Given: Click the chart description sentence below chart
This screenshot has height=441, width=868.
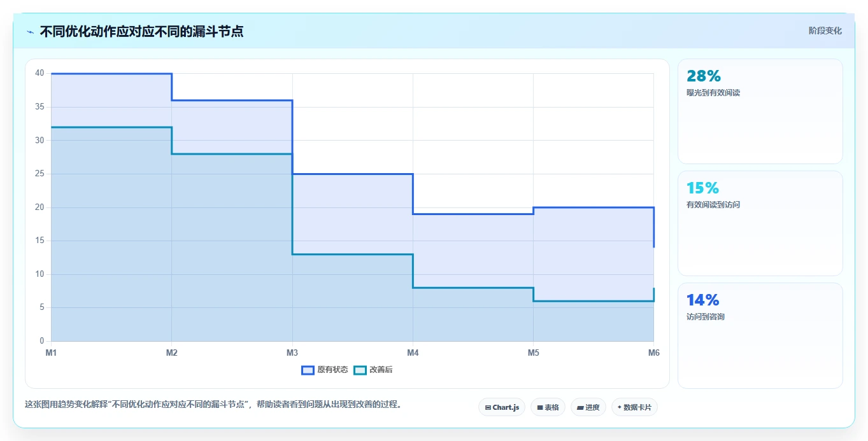Looking at the screenshot, I should click(213, 405).
